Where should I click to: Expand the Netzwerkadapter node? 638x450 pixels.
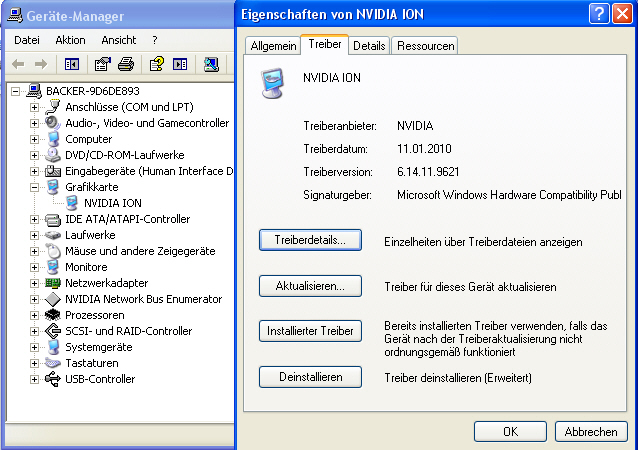click(35, 283)
